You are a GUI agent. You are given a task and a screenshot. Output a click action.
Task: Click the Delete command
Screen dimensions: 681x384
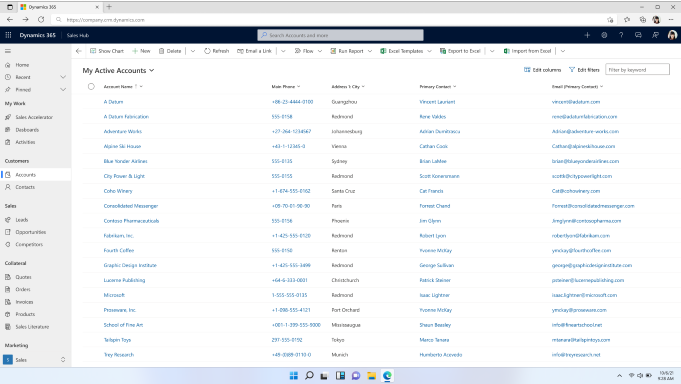click(x=170, y=51)
